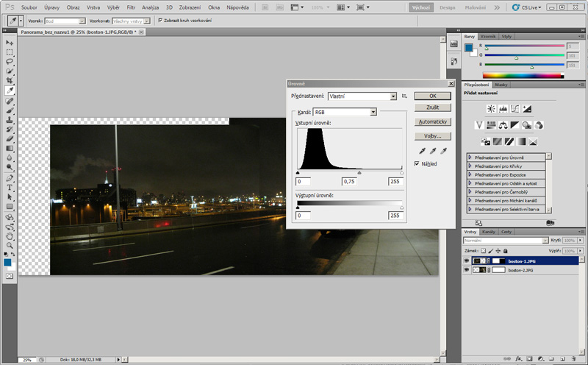Hide the boston-1.JPG layer
Image resolution: width=588 pixels, height=365 pixels.
click(x=467, y=261)
